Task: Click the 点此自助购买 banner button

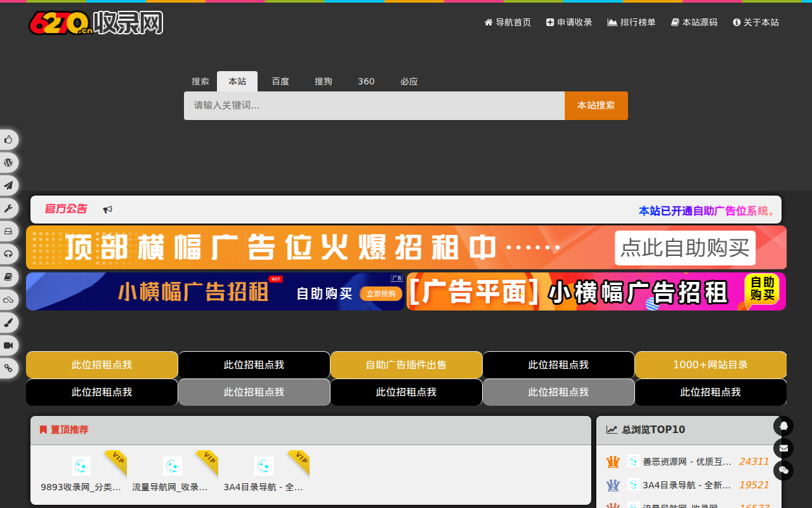Action: click(x=685, y=248)
